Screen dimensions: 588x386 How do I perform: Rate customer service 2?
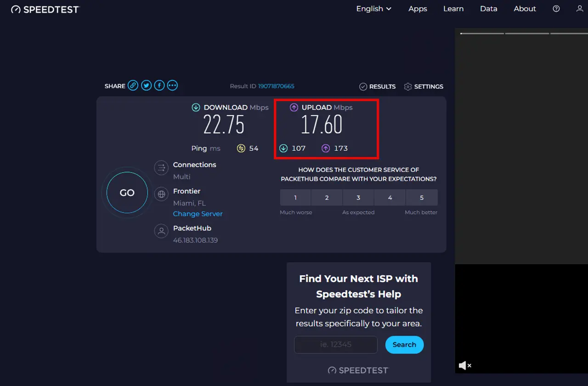[x=327, y=198]
